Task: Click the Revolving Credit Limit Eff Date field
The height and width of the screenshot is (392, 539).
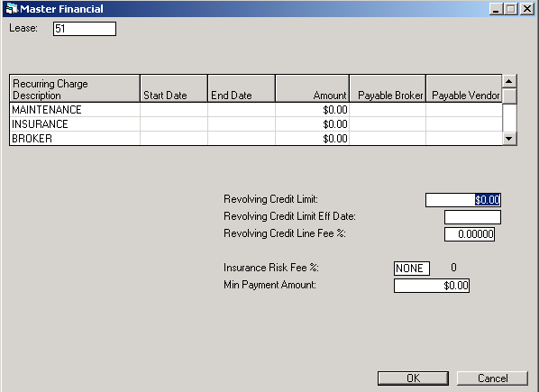Action: click(x=472, y=217)
